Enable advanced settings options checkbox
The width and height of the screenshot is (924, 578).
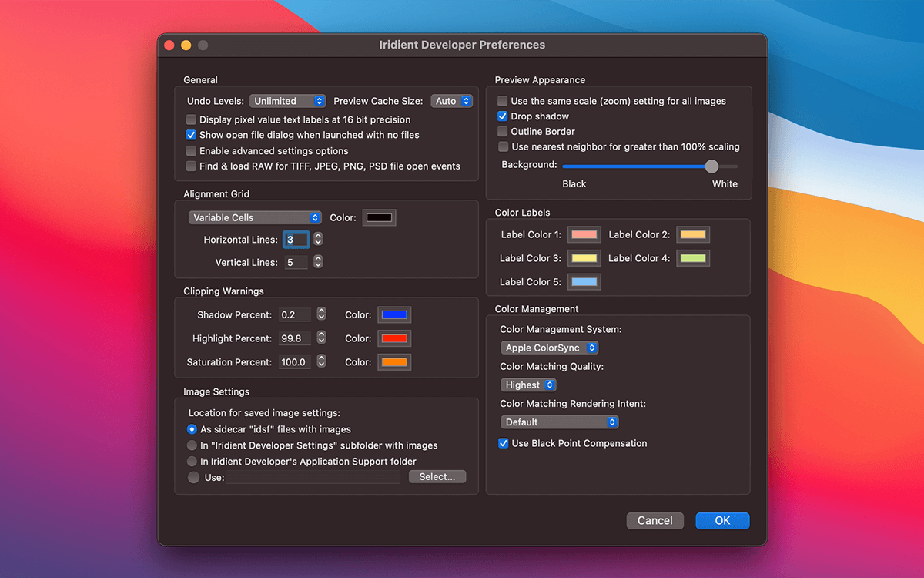(x=191, y=151)
